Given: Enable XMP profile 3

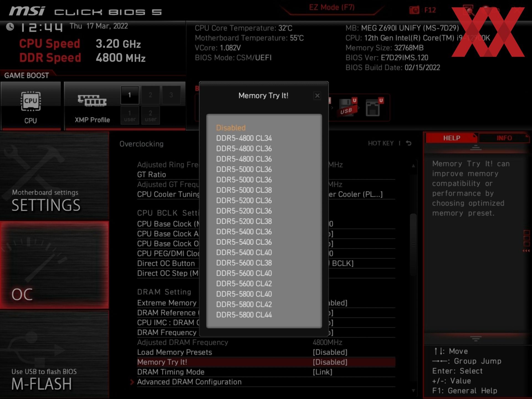Looking at the screenshot, I should [x=171, y=95].
